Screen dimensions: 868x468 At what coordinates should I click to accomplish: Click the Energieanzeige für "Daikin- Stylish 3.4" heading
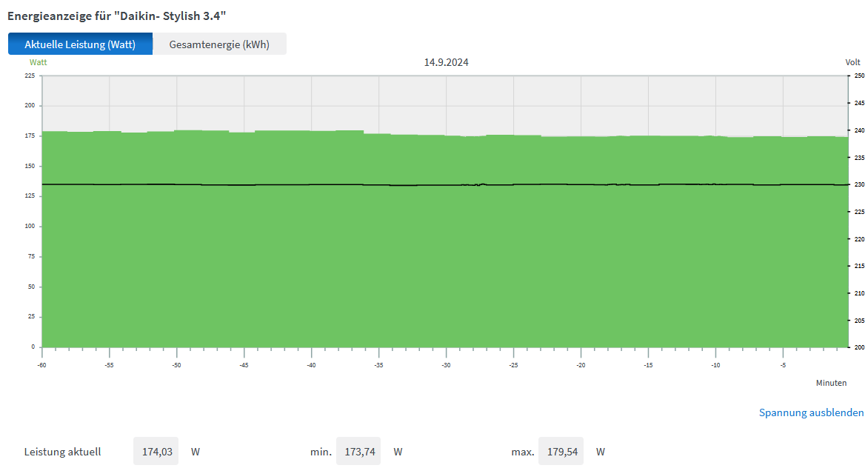116,15
